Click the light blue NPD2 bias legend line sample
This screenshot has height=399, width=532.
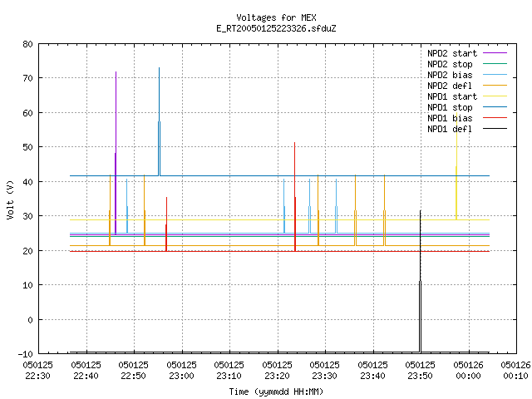point(495,75)
